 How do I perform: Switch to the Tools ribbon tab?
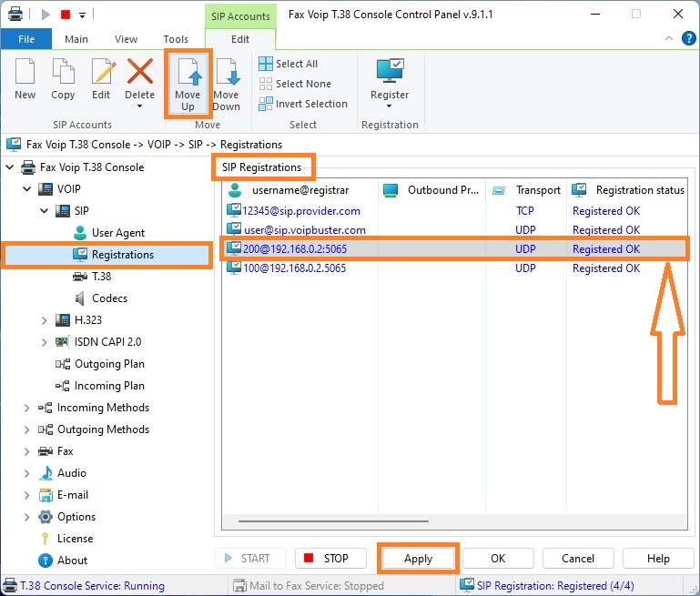pyautogui.click(x=176, y=39)
